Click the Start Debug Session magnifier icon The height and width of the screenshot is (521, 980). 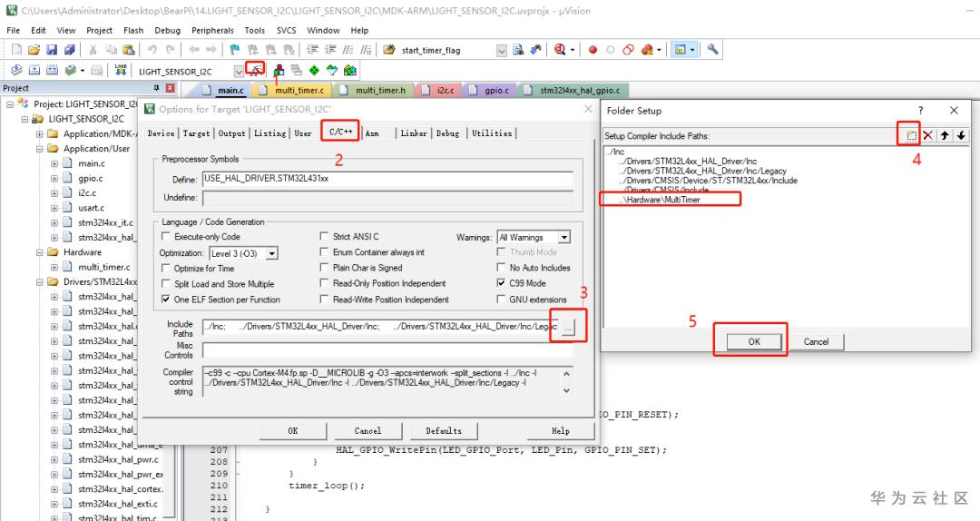pyautogui.click(x=559, y=49)
